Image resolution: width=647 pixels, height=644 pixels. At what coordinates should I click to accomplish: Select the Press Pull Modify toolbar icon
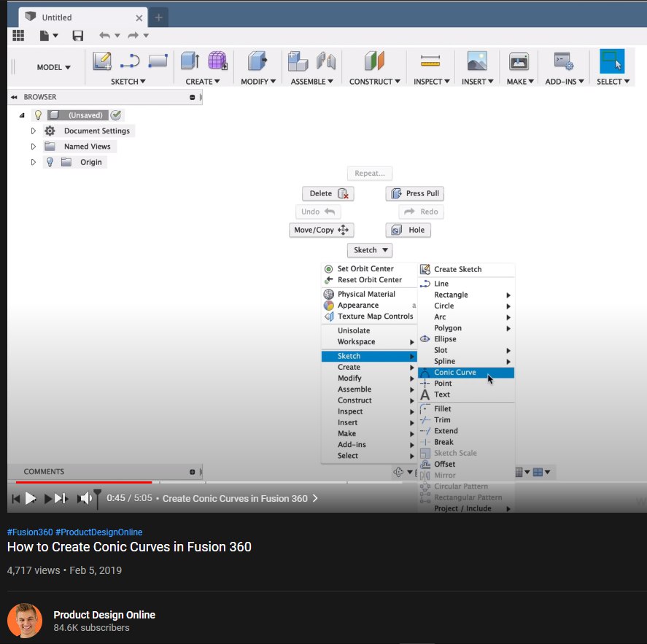point(257,61)
